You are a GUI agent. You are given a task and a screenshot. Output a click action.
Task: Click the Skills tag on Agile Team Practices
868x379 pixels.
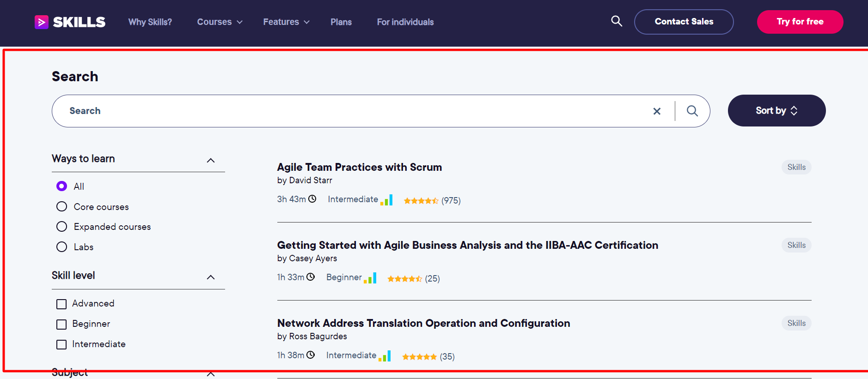(796, 167)
